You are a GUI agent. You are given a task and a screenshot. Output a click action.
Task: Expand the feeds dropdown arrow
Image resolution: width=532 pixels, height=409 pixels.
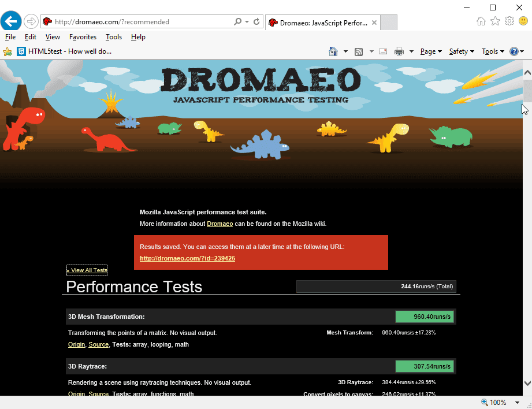(x=371, y=51)
